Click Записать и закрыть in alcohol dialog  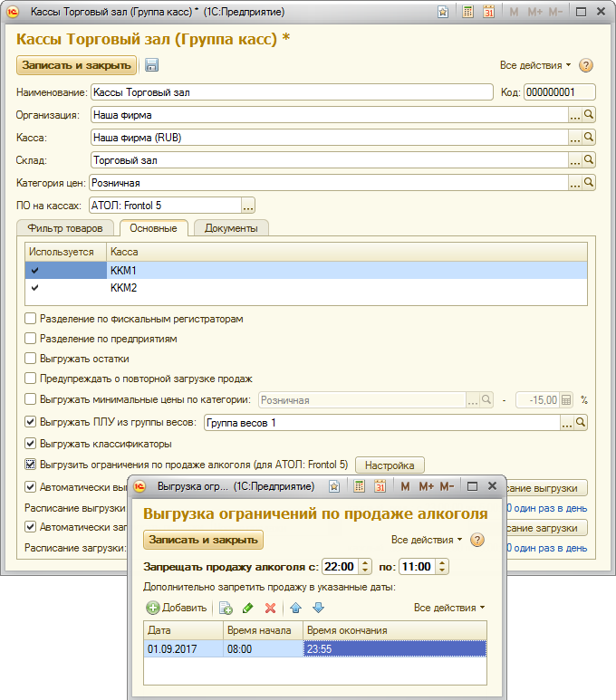tap(203, 540)
